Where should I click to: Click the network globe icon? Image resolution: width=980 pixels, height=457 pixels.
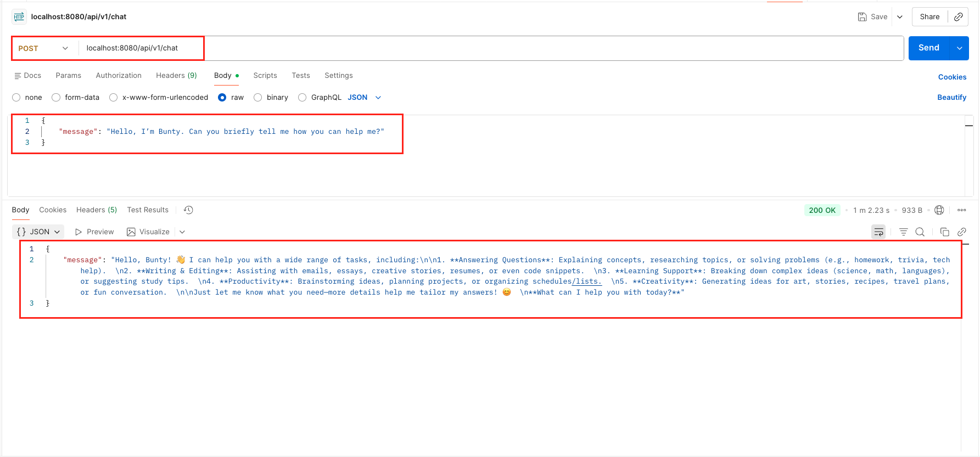pyautogui.click(x=939, y=210)
